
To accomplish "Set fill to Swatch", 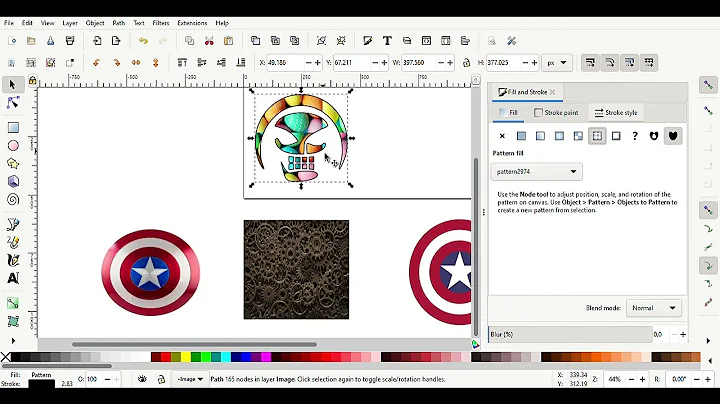I will [x=616, y=136].
